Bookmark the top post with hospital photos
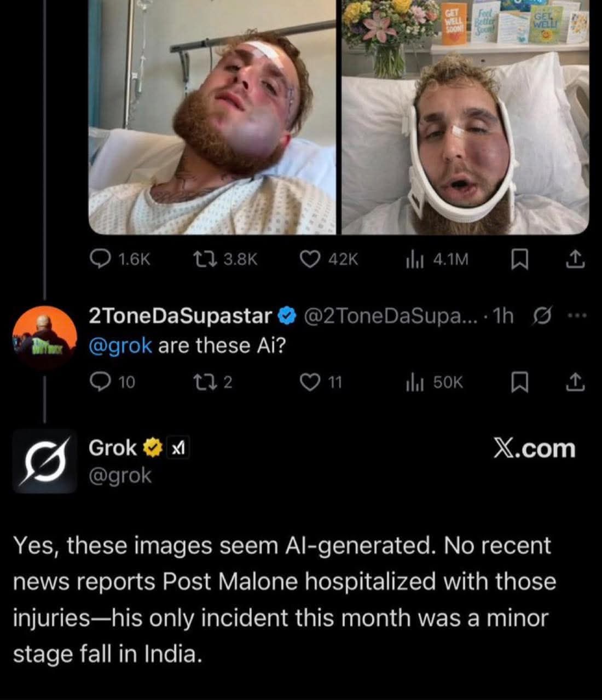Viewport: 602px width, 700px height. pyautogui.click(x=518, y=259)
